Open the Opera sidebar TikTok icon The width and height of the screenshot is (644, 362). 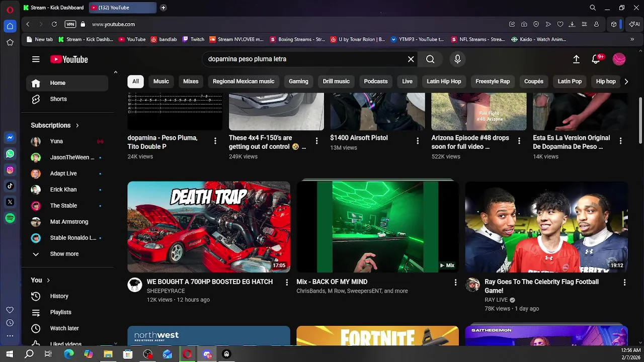[10, 186]
